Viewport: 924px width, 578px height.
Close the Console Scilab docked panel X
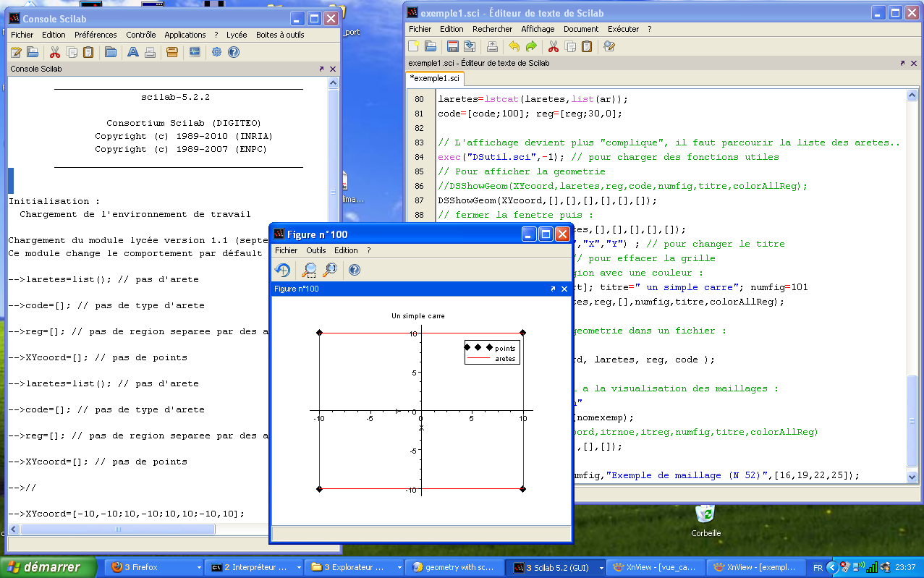coord(333,69)
